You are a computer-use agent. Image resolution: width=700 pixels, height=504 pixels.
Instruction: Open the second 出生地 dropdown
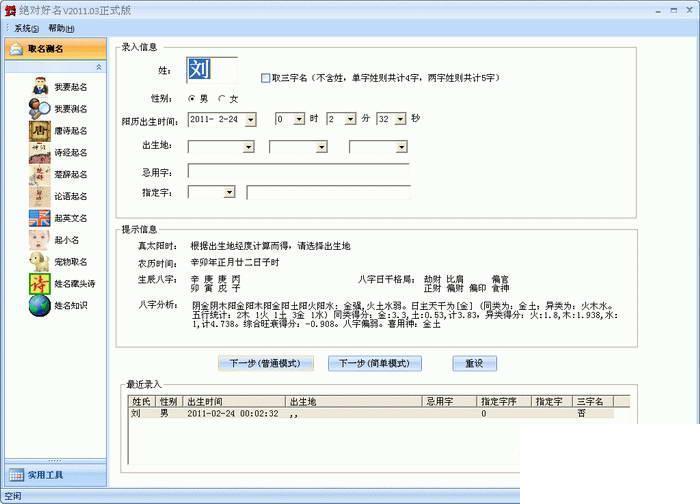point(321,147)
